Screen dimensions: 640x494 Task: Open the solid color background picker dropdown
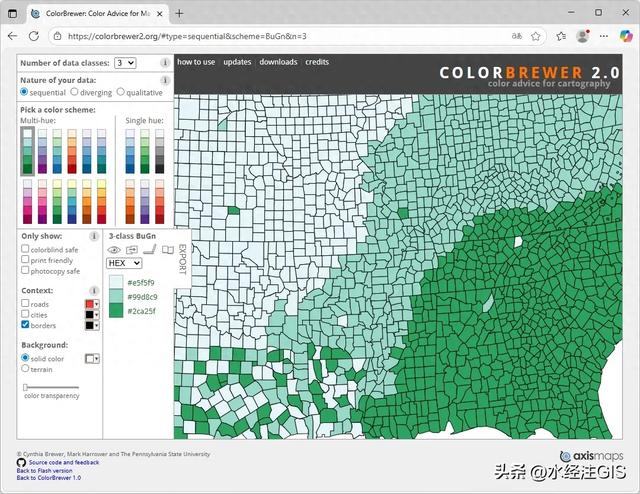click(x=92, y=358)
